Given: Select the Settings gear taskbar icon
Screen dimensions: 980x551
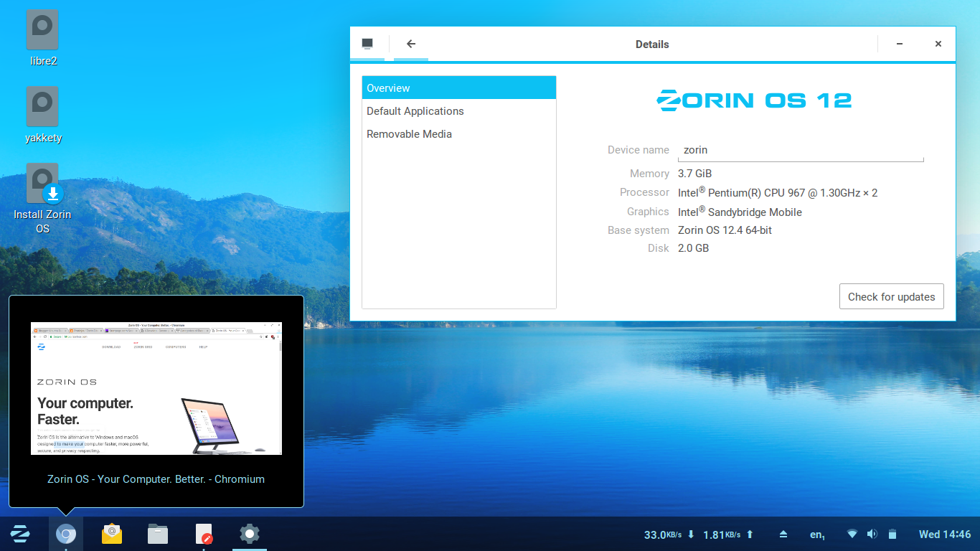Looking at the screenshot, I should (x=250, y=534).
